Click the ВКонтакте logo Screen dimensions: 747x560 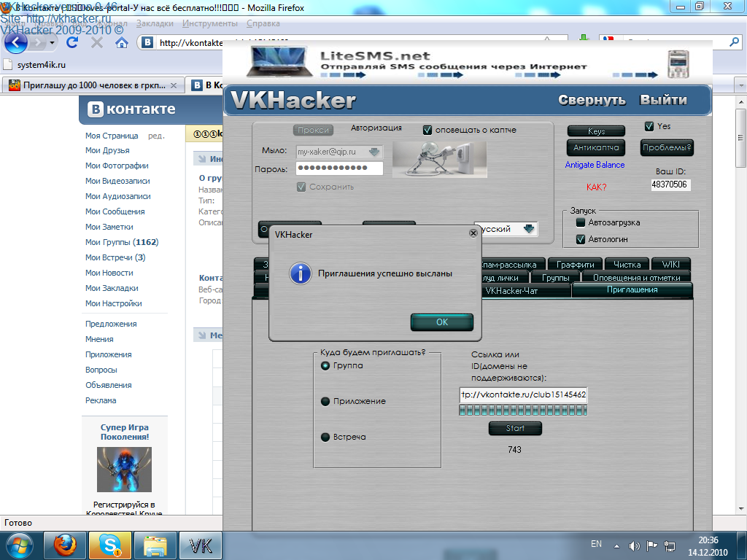pyautogui.click(x=131, y=109)
